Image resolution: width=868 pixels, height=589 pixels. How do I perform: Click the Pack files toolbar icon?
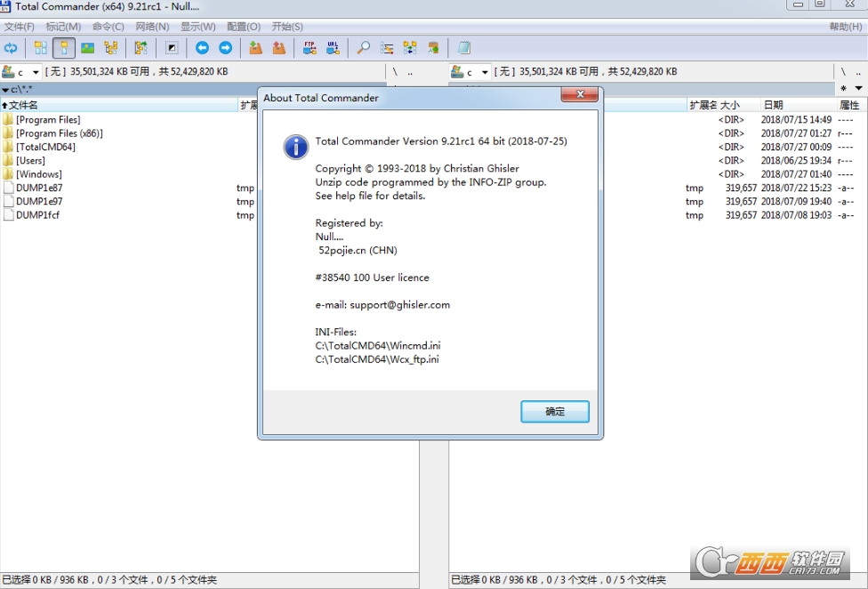coord(255,48)
